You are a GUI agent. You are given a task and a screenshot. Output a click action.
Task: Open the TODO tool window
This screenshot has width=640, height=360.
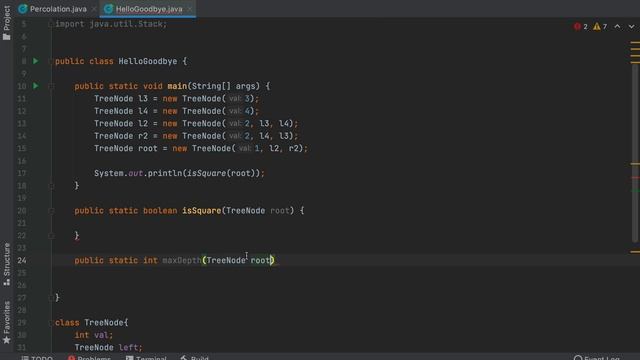[x=37, y=358]
